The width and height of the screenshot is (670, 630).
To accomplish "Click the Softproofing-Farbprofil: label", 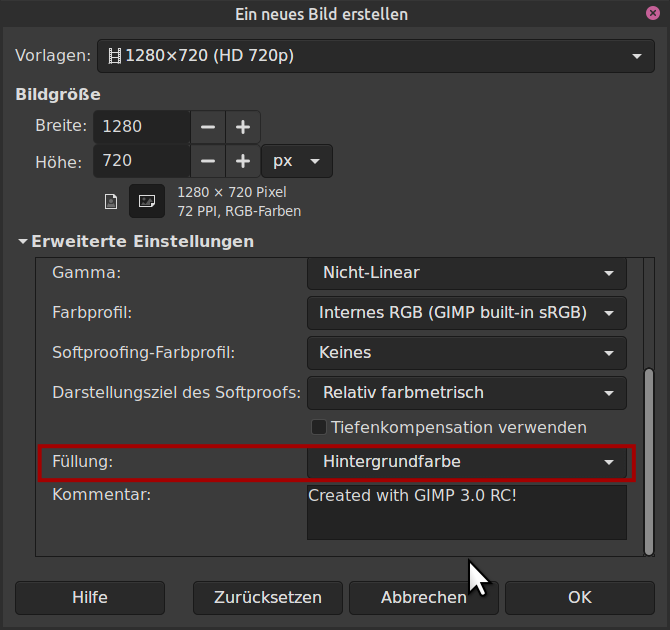I will 144,353.
